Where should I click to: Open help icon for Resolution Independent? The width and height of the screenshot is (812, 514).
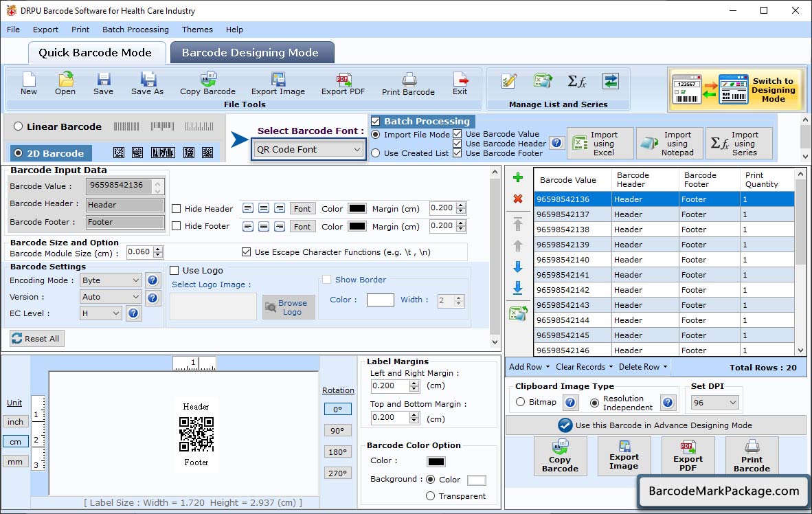tap(668, 403)
